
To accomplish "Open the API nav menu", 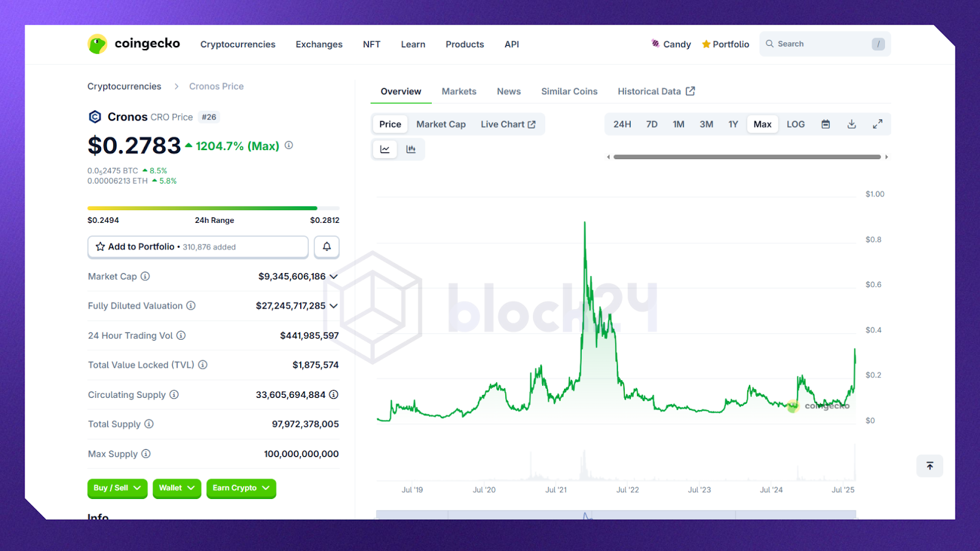I will click(512, 44).
